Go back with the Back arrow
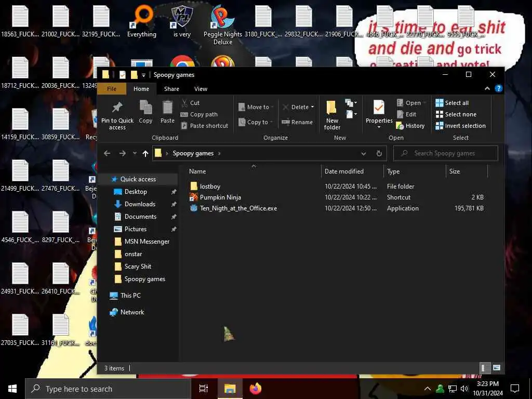The height and width of the screenshot is (399, 532). [107, 153]
